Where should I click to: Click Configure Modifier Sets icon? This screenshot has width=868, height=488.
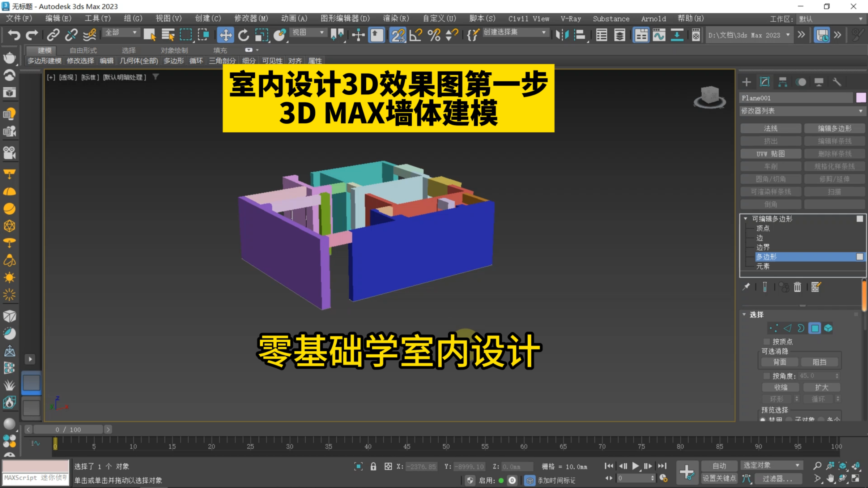[816, 287]
